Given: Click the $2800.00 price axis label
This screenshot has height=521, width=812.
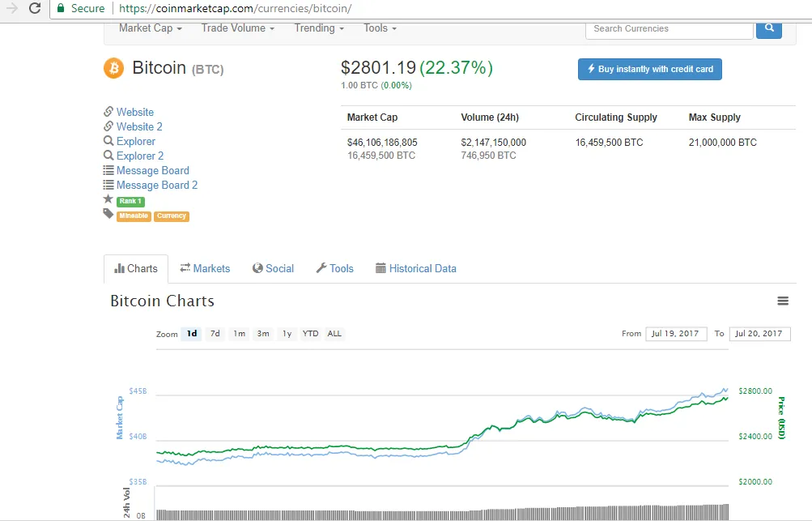Looking at the screenshot, I should pos(755,391).
